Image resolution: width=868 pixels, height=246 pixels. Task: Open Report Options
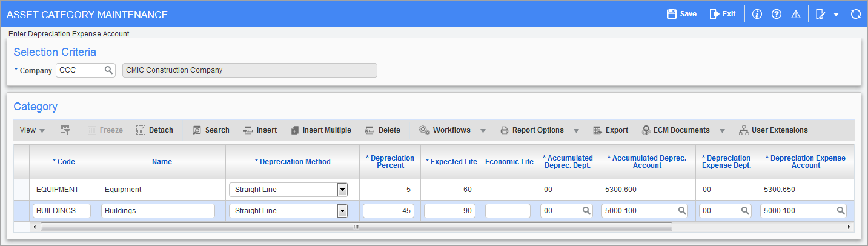click(x=532, y=130)
